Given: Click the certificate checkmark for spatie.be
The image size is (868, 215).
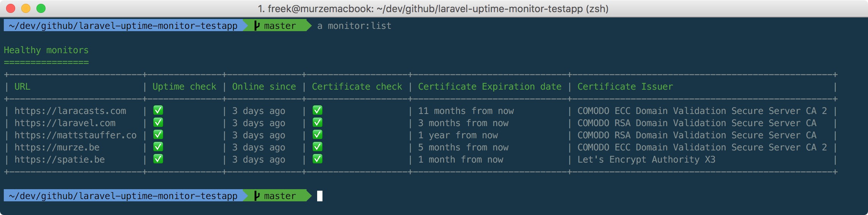Looking at the screenshot, I should (x=317, y=159).
